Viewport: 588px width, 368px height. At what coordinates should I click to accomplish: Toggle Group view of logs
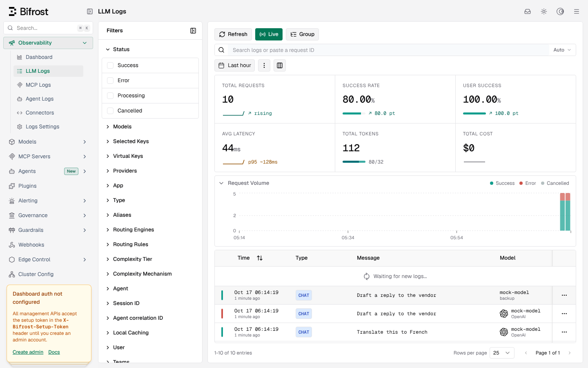[x=302, y=34]
